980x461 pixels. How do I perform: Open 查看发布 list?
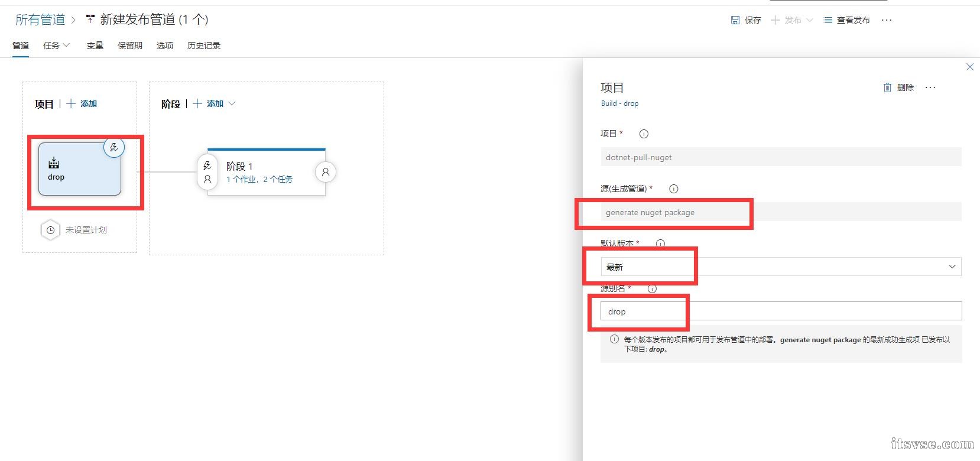[x=846, y=20]
